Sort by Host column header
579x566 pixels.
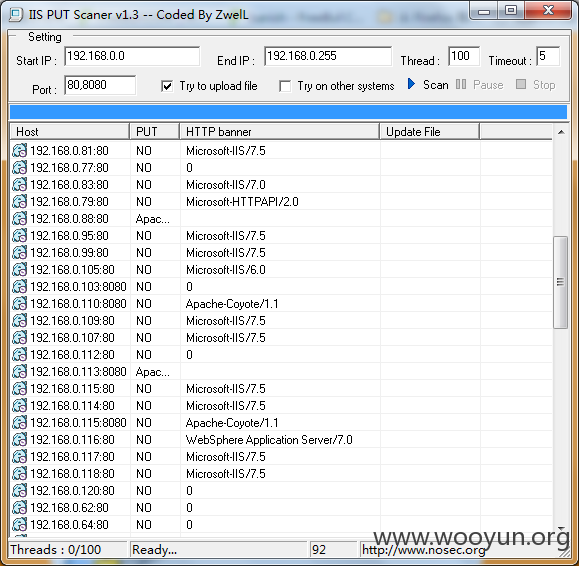(70, 132)
